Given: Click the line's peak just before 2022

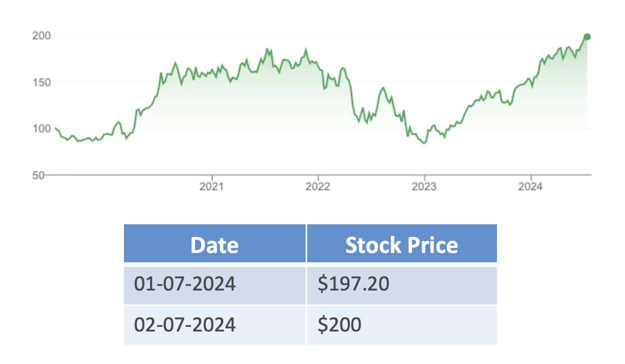Looking at the screenshot, I should pos(306,49).
